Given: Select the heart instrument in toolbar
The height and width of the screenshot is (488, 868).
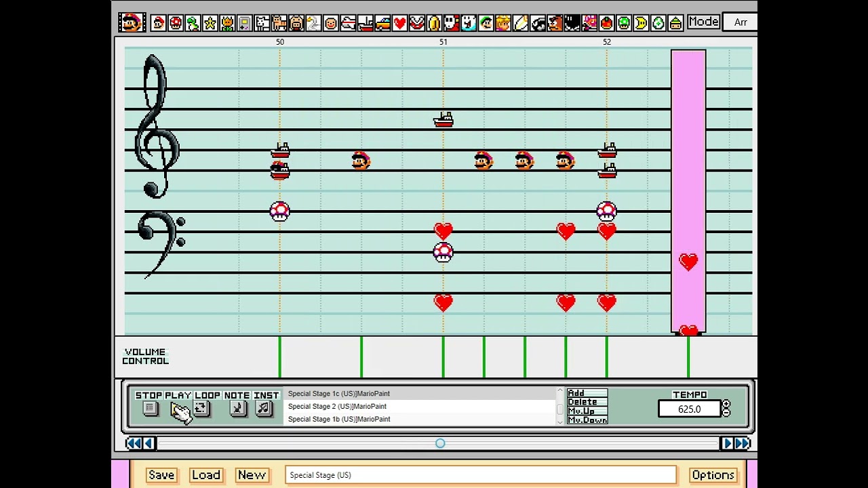Looking at the screenshot, I should coord(399,23).
